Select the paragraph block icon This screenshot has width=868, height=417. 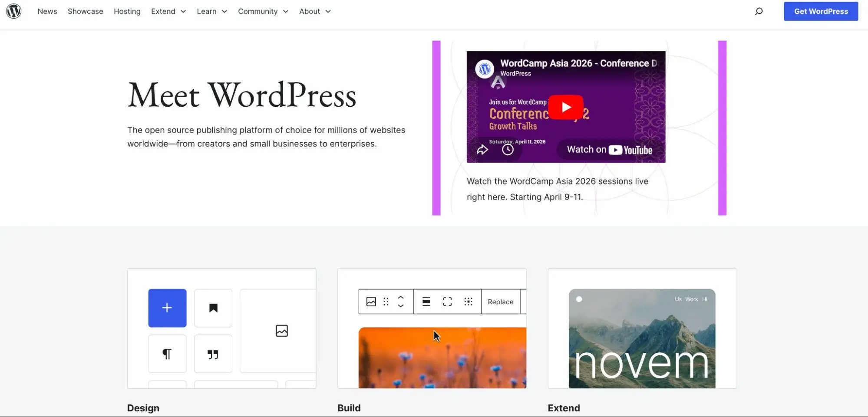pyautogui.click(x=167, y=354)
